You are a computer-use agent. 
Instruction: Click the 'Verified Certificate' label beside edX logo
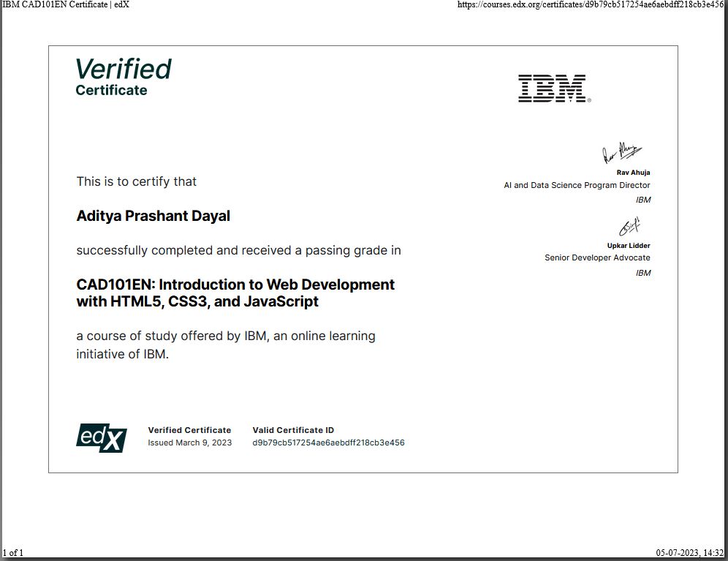(189, 430)
